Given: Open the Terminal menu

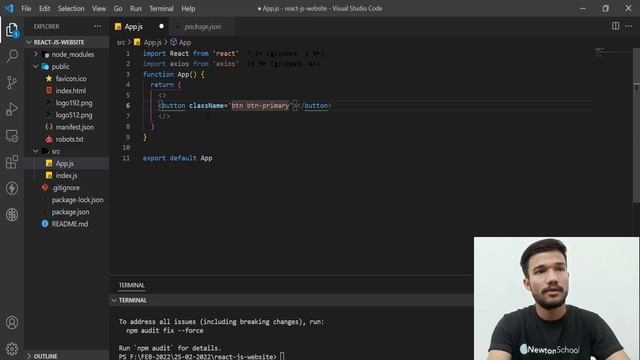Looking at the screenshot, I should coord(161,8).
